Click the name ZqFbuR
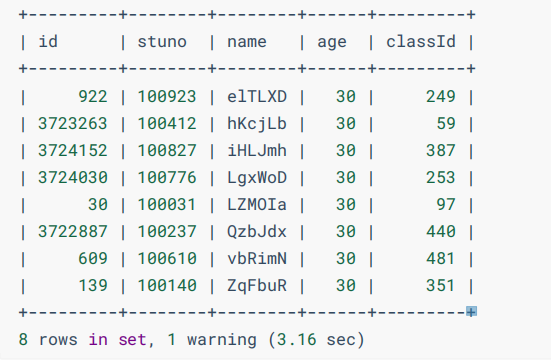This screenshot has height=363, width=551. click(257, 286)
